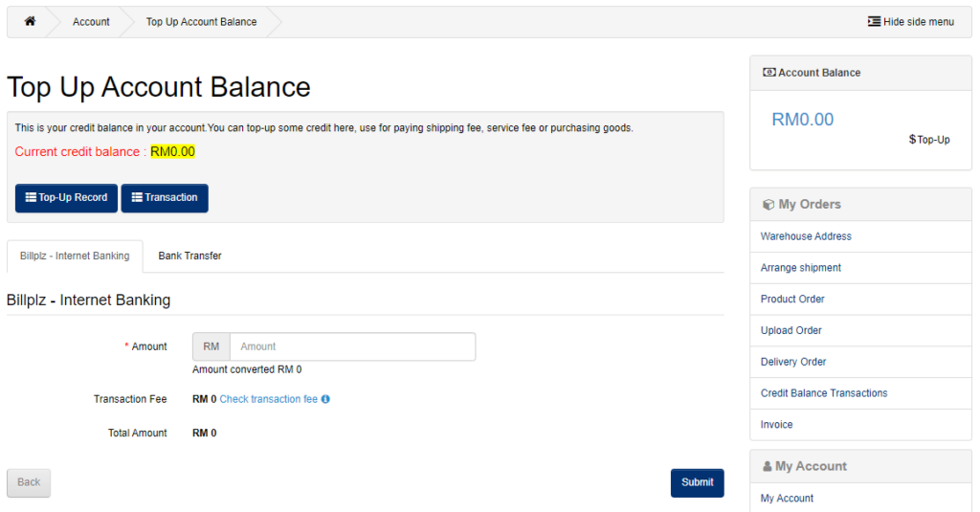Click the info icon beside Check transaction fee
980x512 pixels.
(325, 399)
